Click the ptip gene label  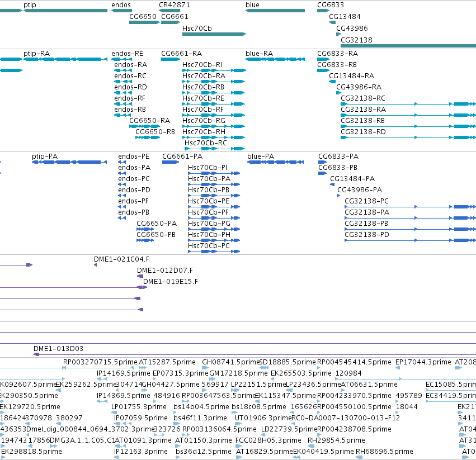tap(30, 5)
